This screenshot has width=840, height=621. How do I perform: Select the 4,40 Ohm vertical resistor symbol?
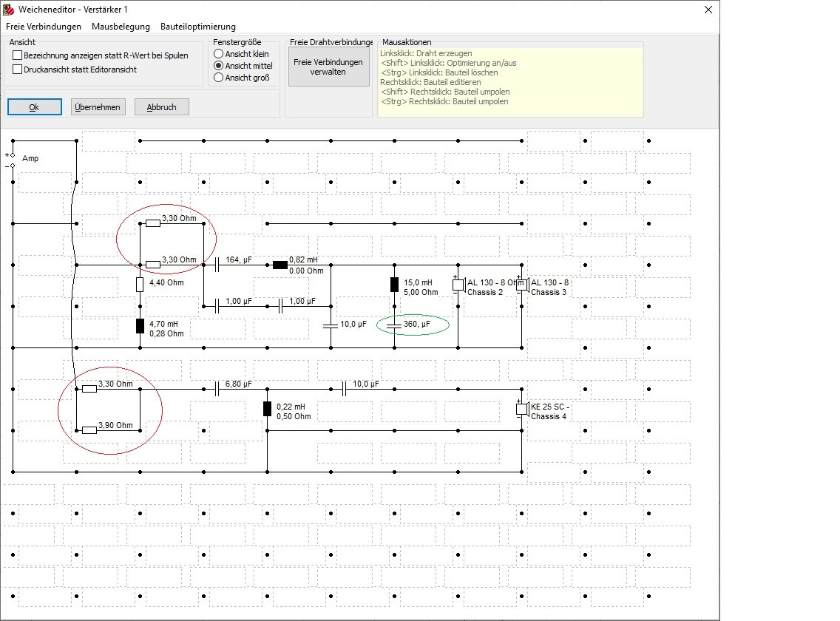(140, 285)
